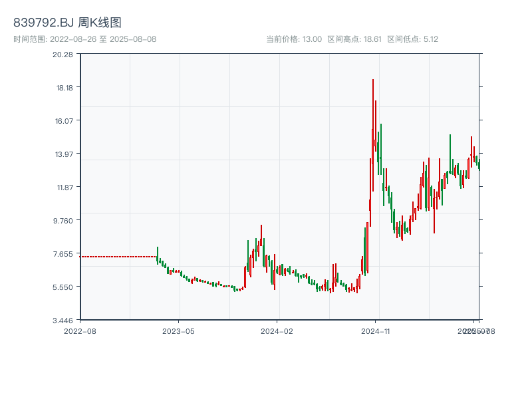532x399 pixels.
Task: Click the y-axis label 7.655
Action: tap(63, 254)
